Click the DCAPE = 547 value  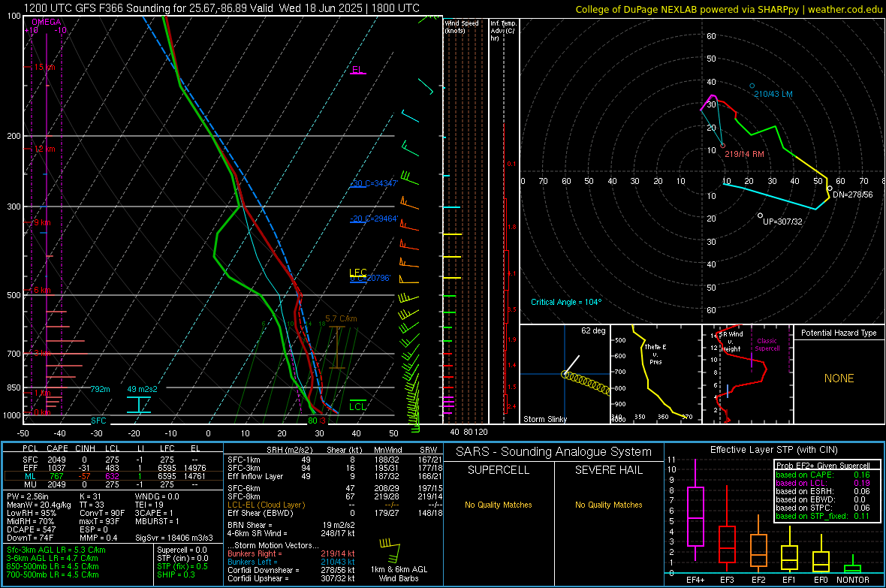click(31, 529)
